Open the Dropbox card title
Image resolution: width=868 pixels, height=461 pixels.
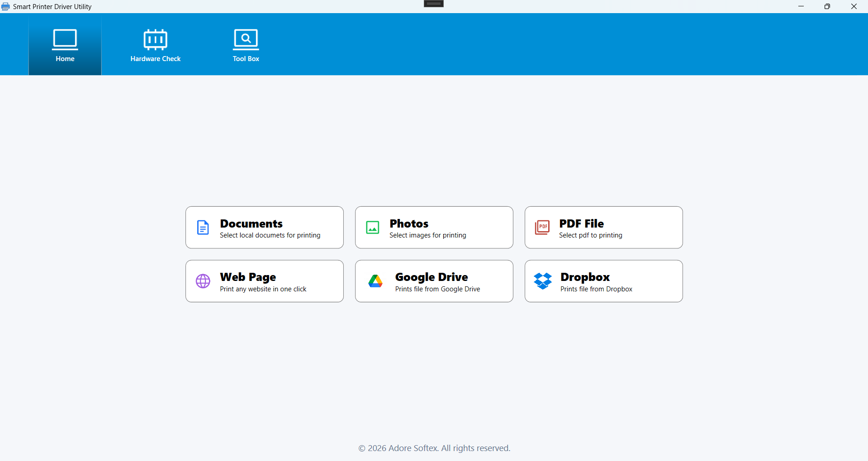pos(585,277)
